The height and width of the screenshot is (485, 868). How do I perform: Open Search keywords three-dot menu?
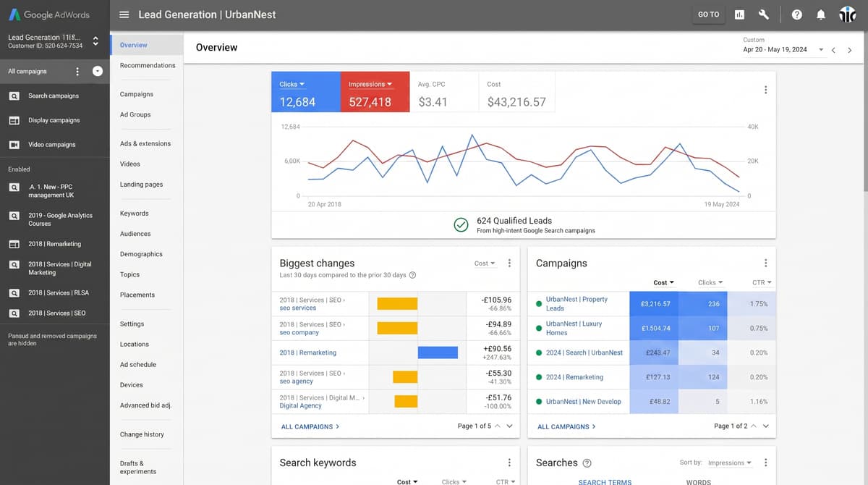(509, 463)
